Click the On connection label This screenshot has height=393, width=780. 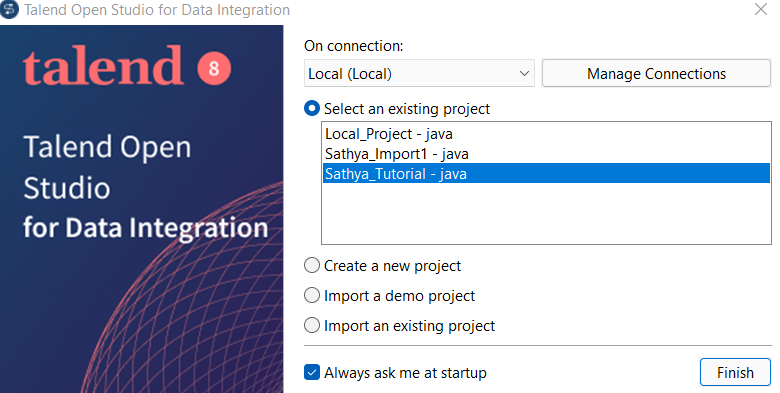coord(354,46)
